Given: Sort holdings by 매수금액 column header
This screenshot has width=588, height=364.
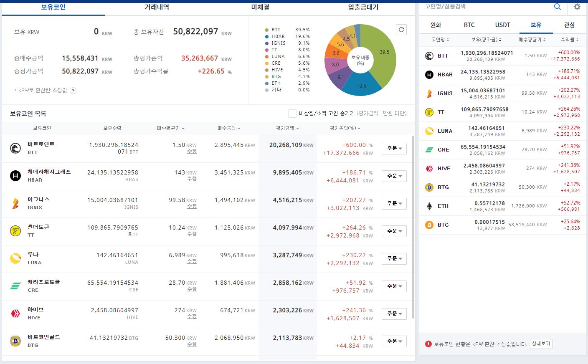Looking at the screenshot, I should pyautogui.click(x=229, y=128).
